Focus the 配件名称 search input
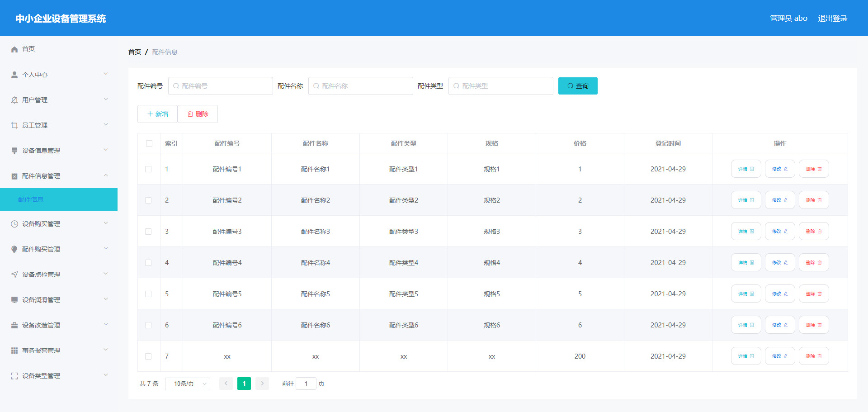Screen dimensions: 868x412 click(x=361, y=86)
